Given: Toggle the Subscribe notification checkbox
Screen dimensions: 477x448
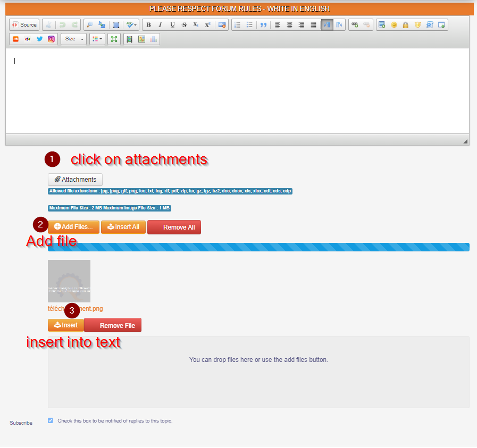Looking at the screenshot, I should (x=51, y=421).
